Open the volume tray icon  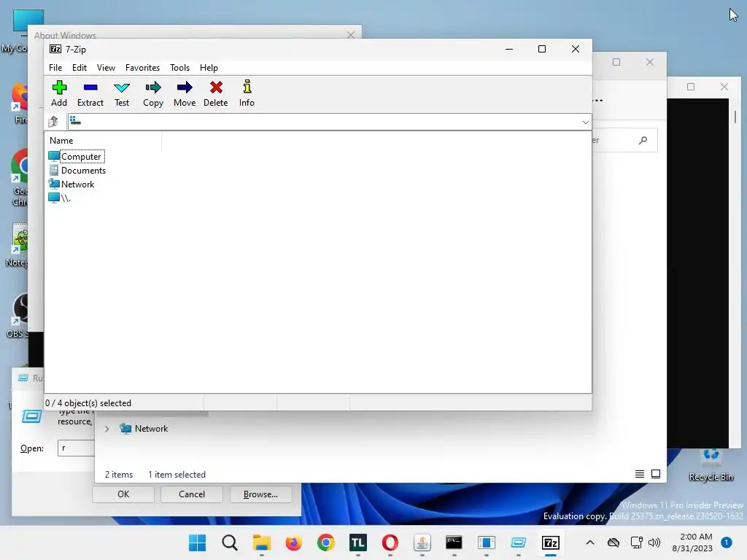pos(654,542)
